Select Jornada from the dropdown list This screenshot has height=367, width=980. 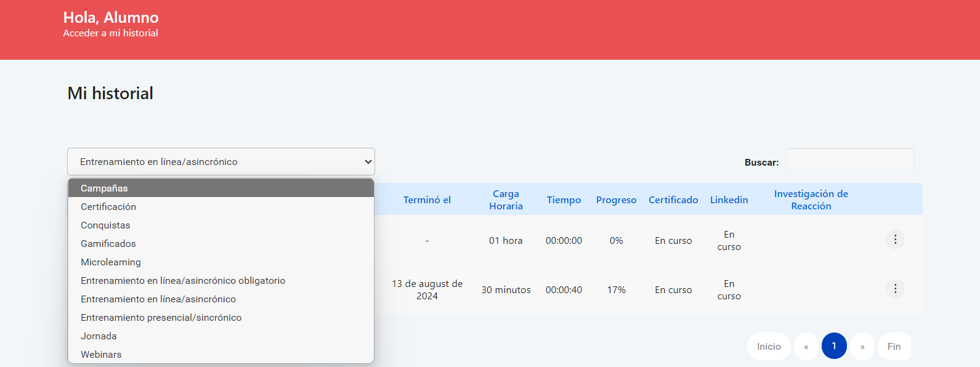pos(99,336)
